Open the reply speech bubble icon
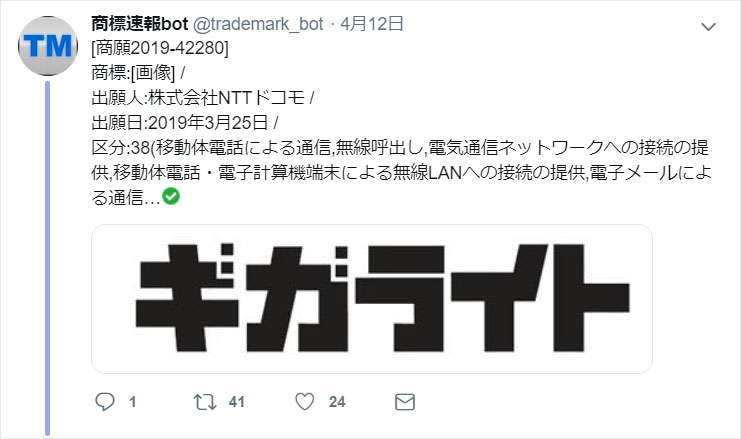Viewport: 741px width, 439px height. click(x=105, y=402)
